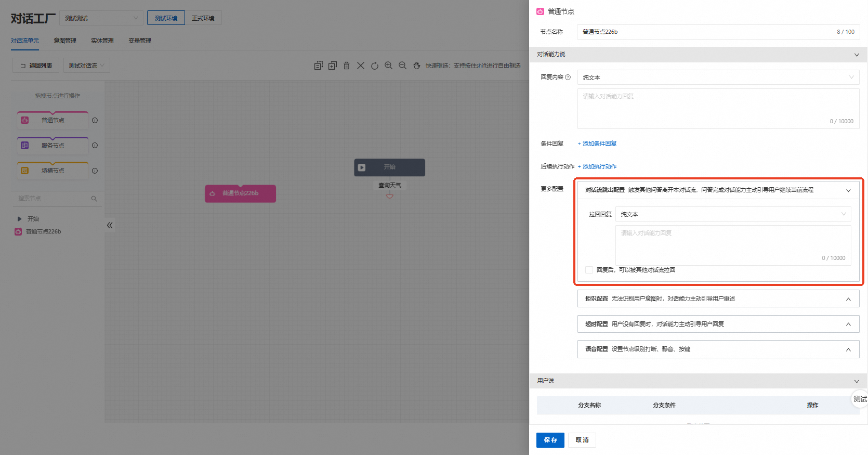Click the play icon on 开始 node

[x=362, y=167]
